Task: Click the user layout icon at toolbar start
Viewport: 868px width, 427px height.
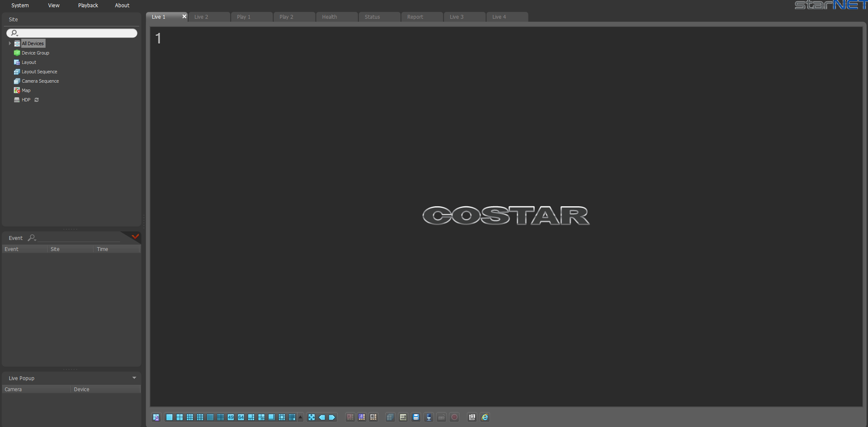Action: point(156,417)
